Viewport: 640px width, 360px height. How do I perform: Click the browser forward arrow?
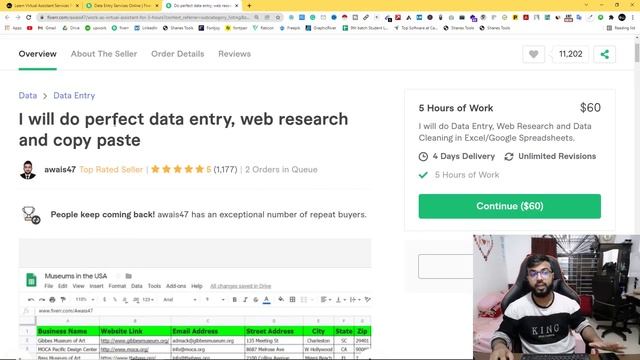click(18, 18)
